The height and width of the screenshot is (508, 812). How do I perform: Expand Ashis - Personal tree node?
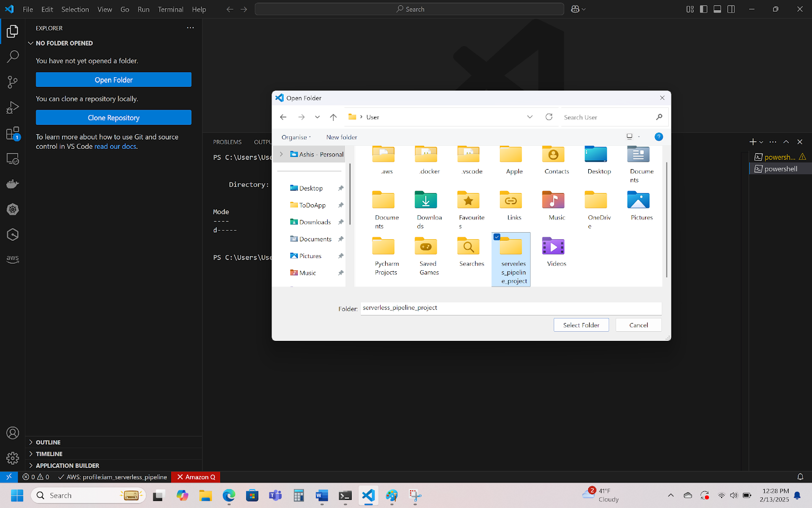point(281,154)
